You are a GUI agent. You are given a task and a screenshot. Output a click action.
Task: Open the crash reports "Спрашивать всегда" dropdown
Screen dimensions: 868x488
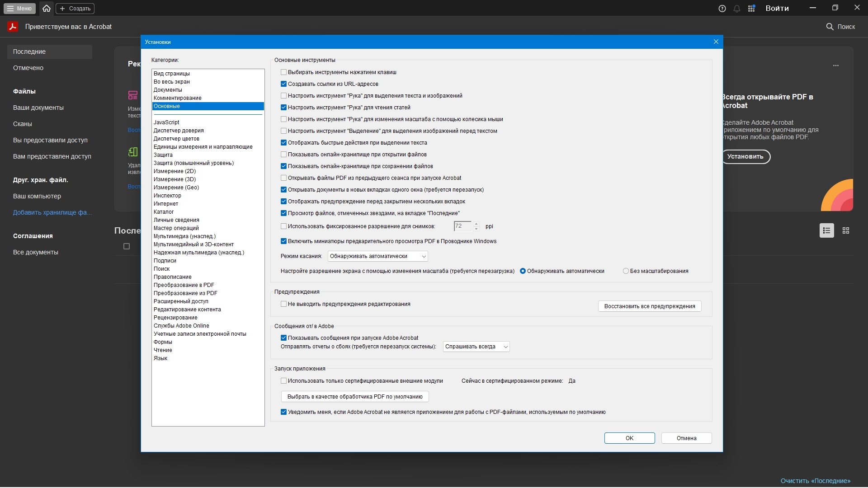476,347
